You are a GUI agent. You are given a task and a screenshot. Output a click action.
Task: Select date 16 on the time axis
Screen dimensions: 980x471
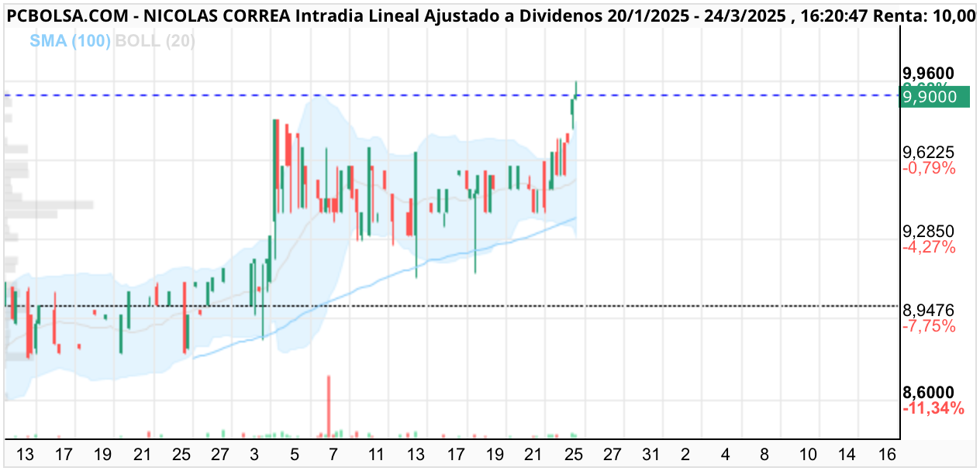click(888, 453)
